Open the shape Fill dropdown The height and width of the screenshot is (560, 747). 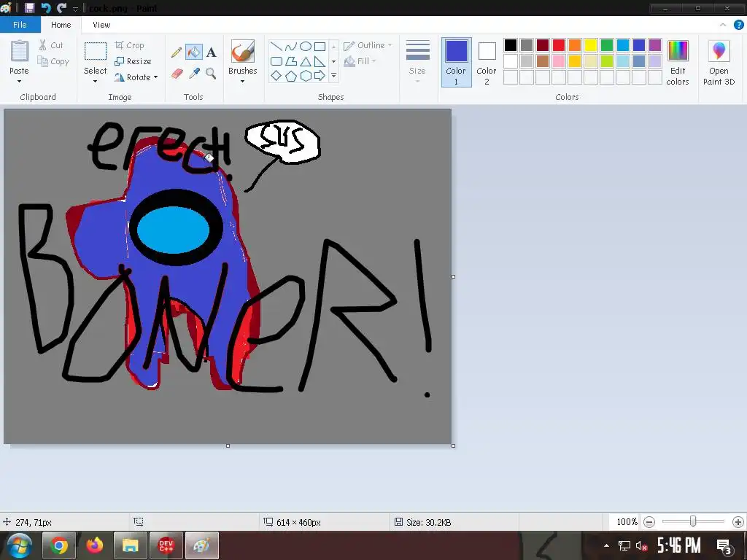360,61
